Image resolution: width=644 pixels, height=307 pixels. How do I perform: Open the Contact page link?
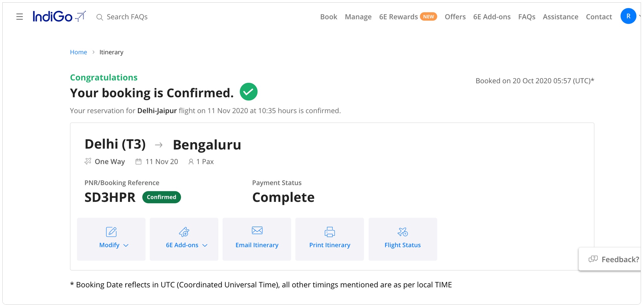tap(599, 17)
